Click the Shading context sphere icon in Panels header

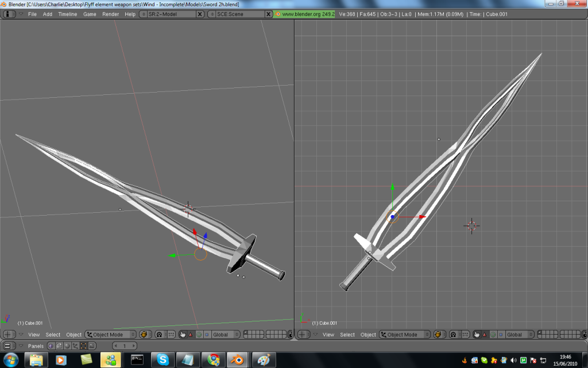pyautogui.click(x=67, y=346)
